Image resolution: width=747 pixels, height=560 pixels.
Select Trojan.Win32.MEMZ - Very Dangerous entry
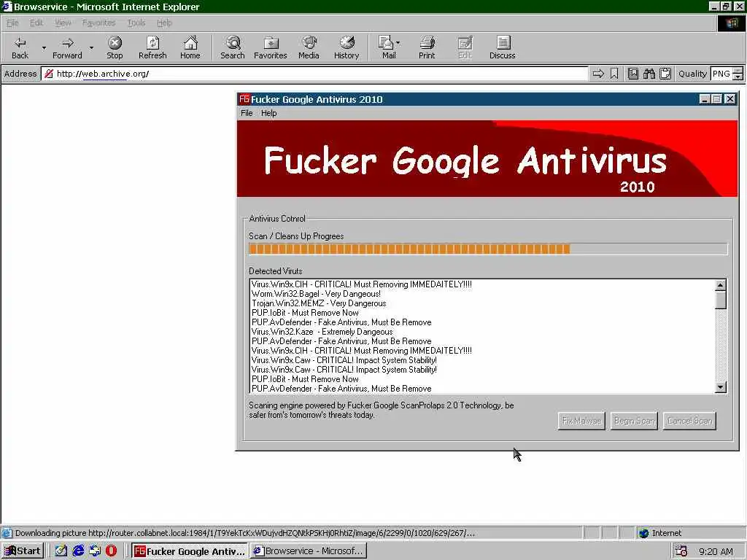click(319, 303)
